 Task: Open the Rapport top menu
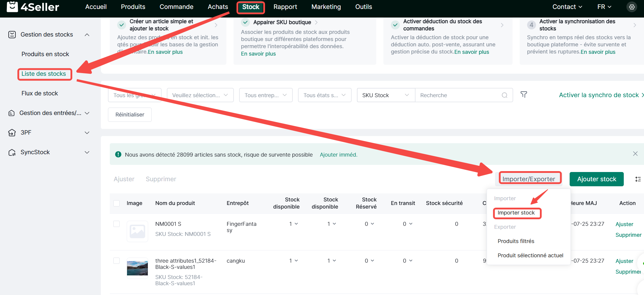point(285,7)
